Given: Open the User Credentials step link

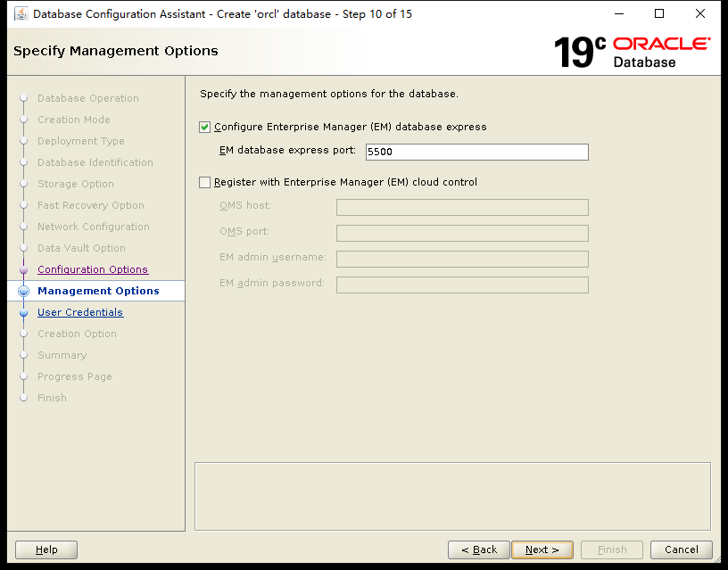Looking at the screenshot, I should (80, 312).
